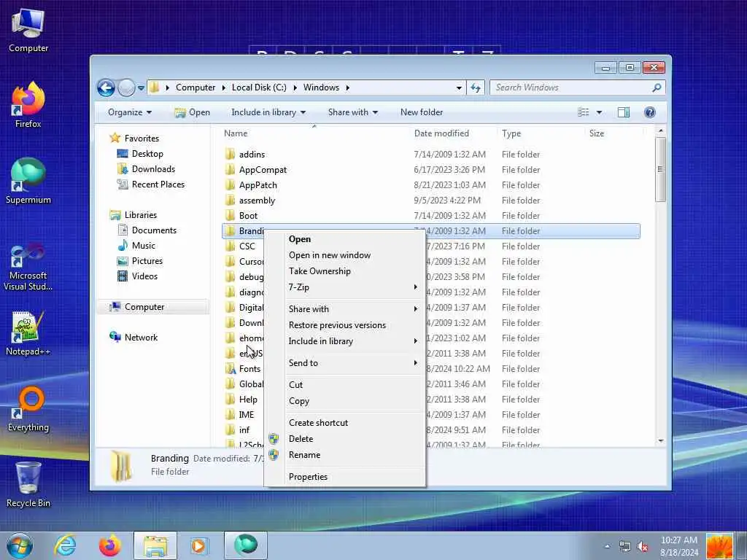747x560 pixels.
Task: Expand the address bar history dropdown
Action: (x=459, y=87)
